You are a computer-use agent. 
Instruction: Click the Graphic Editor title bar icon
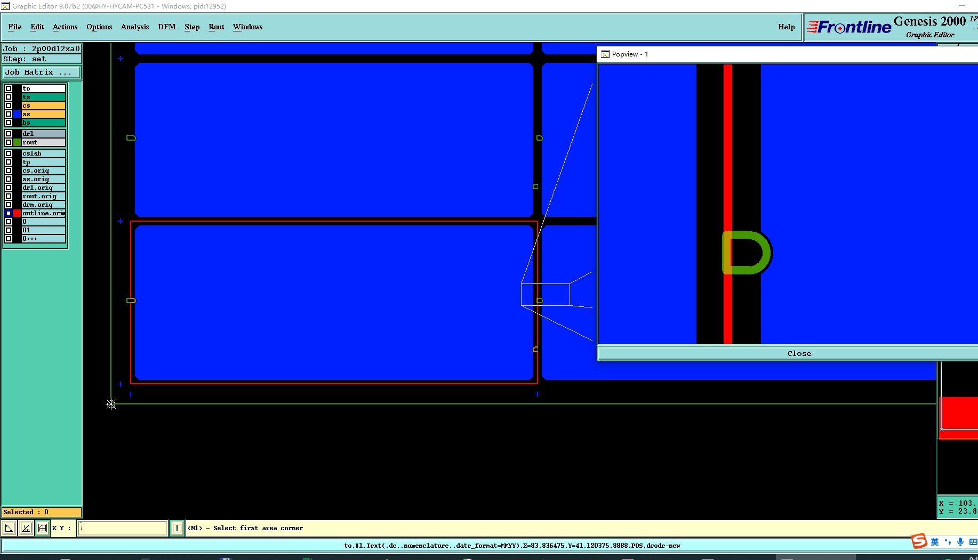click(x=5, y=6)
